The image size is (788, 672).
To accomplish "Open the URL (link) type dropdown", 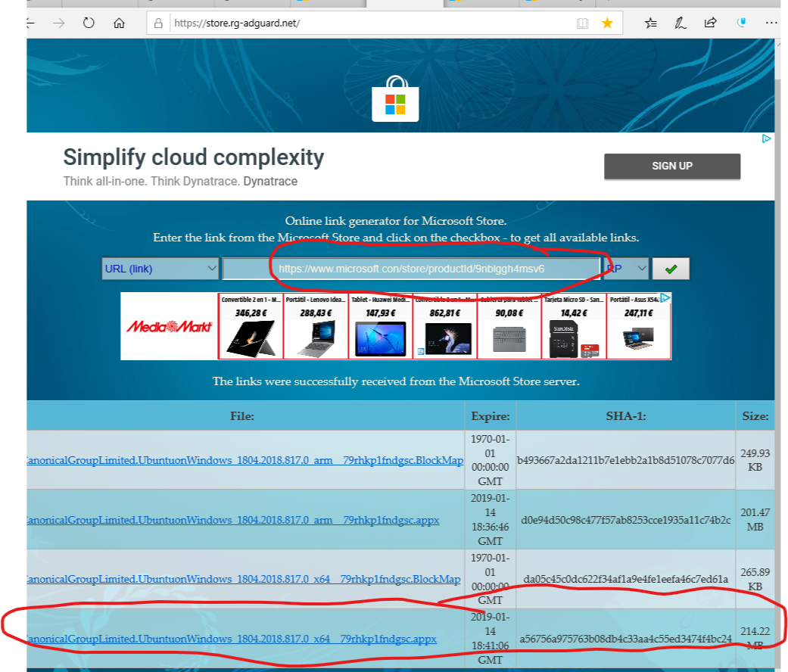I will [x=160, y=269].
